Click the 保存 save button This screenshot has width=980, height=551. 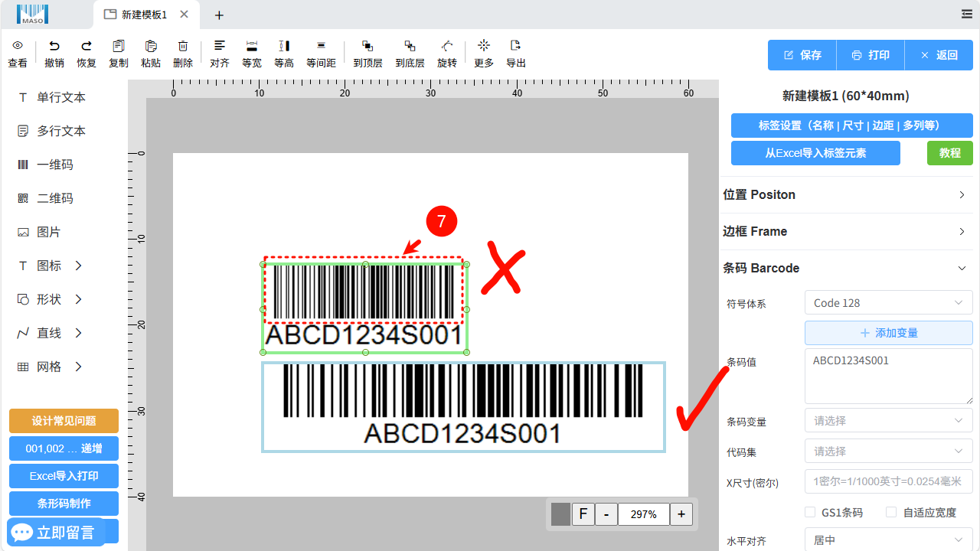[802, 55]
